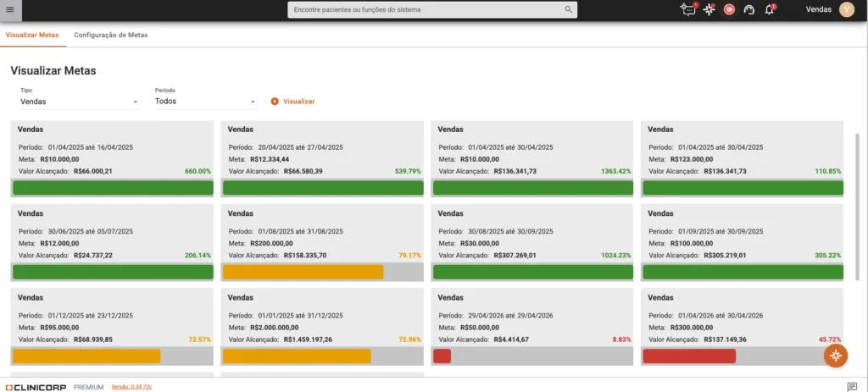Click the 206.14% percentage
This screenshot has width=868, height=392.
[198, 256]
